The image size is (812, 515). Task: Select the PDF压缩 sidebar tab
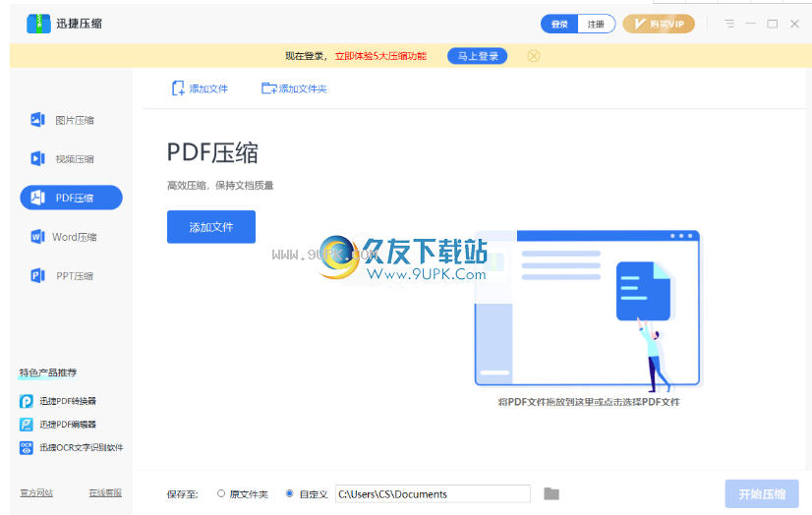coord(72,198)
